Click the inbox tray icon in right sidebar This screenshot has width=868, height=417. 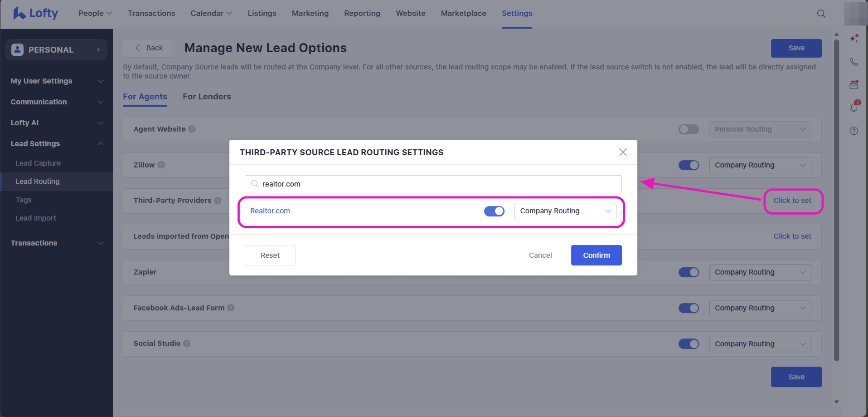853,85
